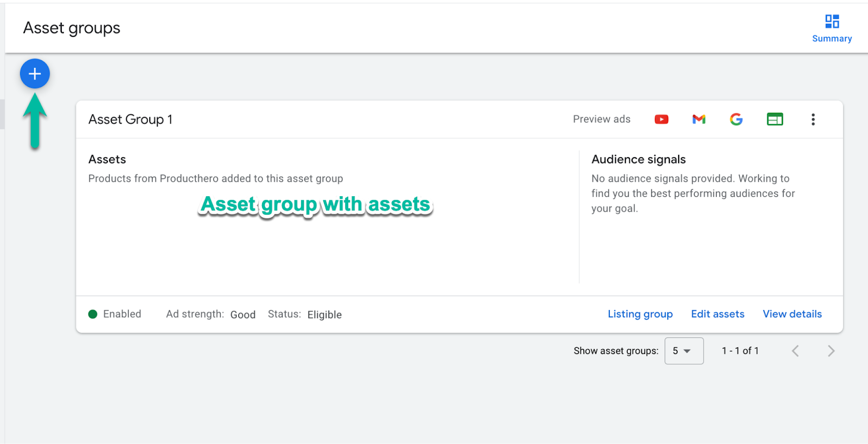
Task: Click the Audience signals heading
Action: coord(639,159)
